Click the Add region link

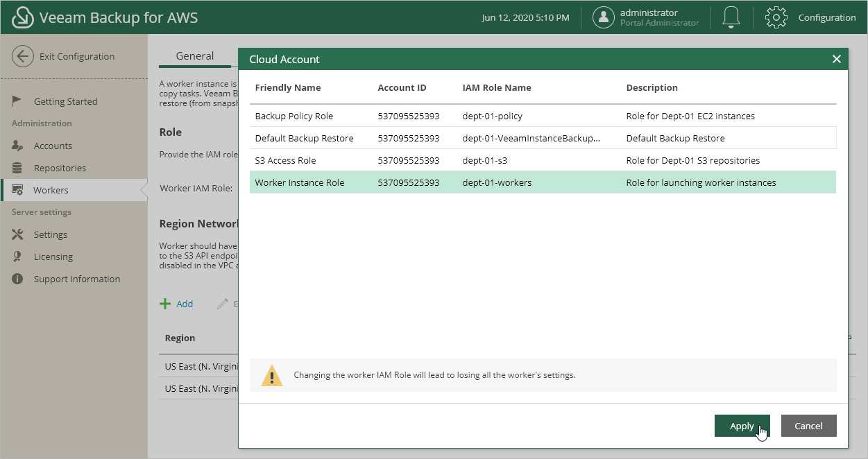tap(185, 304)
